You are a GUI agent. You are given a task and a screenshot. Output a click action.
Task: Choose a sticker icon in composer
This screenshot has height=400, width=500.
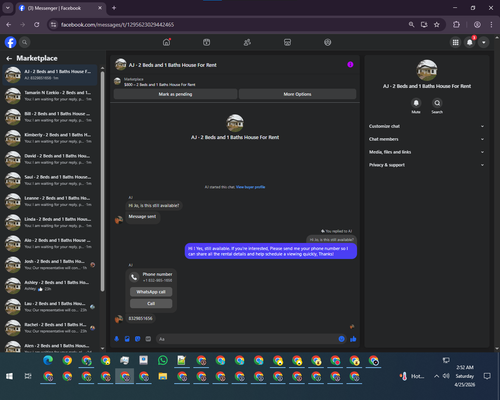tap(137, 339)
